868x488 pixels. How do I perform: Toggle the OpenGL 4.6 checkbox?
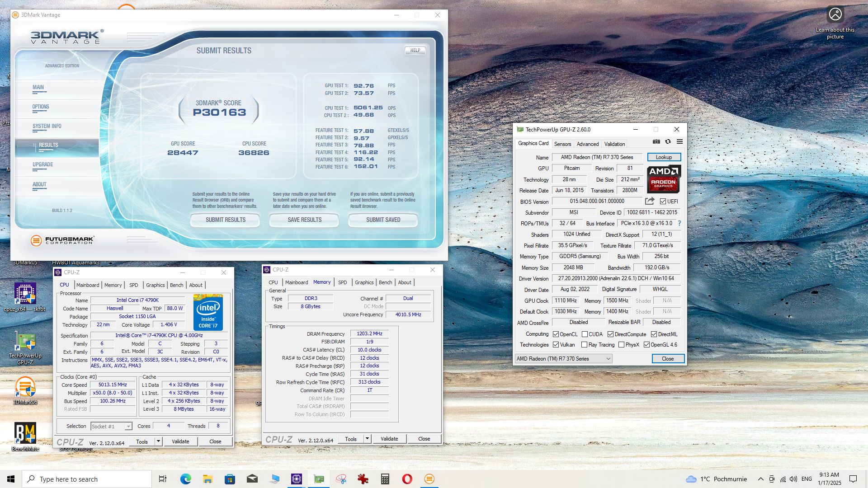point(646,345)
